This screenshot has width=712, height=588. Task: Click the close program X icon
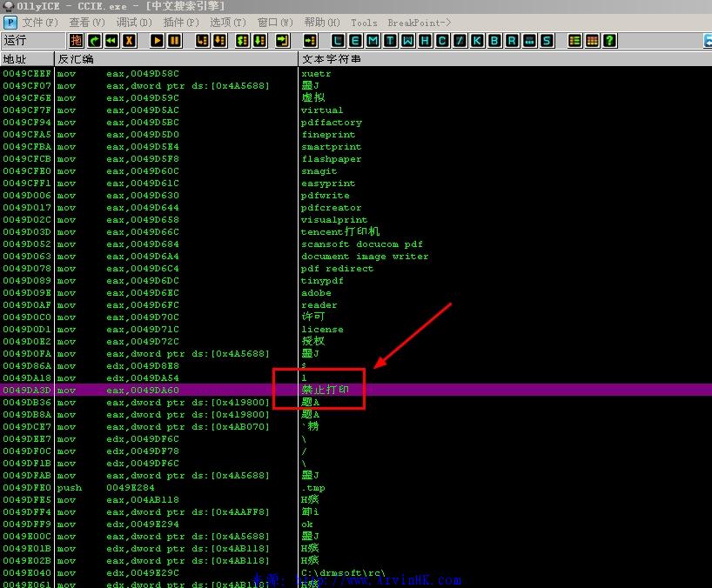pyautogui.click(x=129, y=41)
